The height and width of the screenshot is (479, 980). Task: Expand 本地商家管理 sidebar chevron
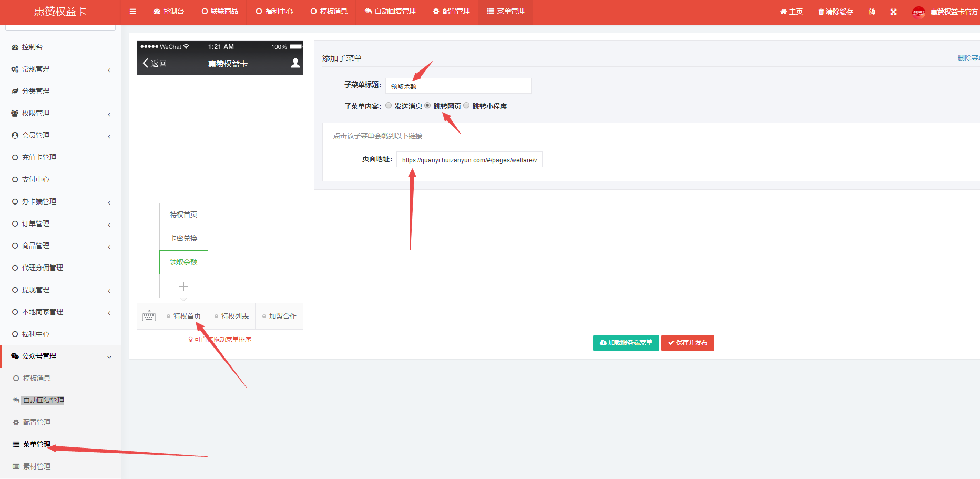(x=109, y=313)
